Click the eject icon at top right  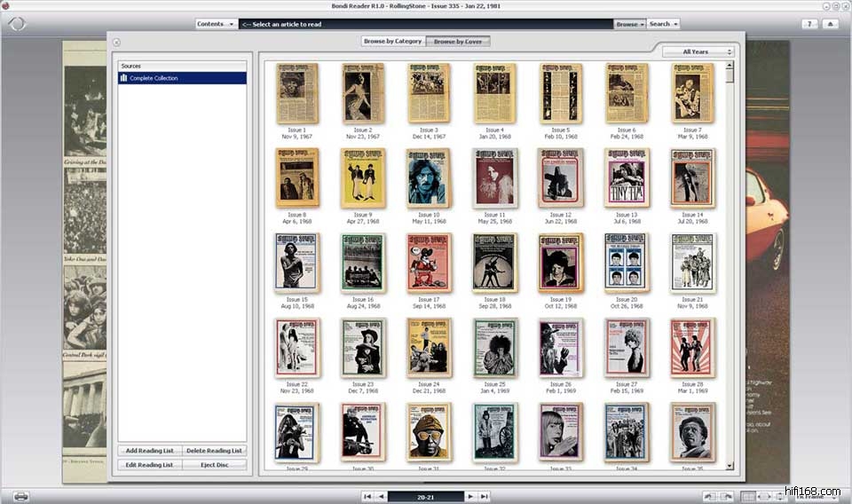click(831, 24)
